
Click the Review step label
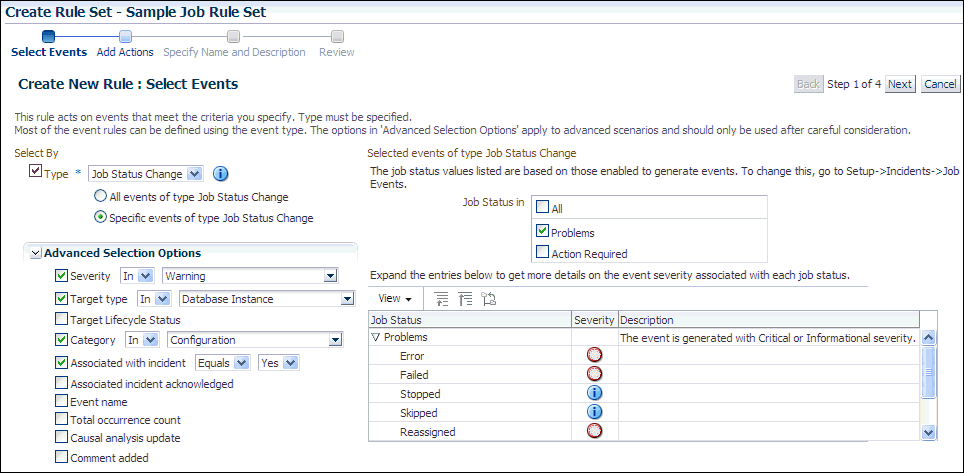[337, 52]
